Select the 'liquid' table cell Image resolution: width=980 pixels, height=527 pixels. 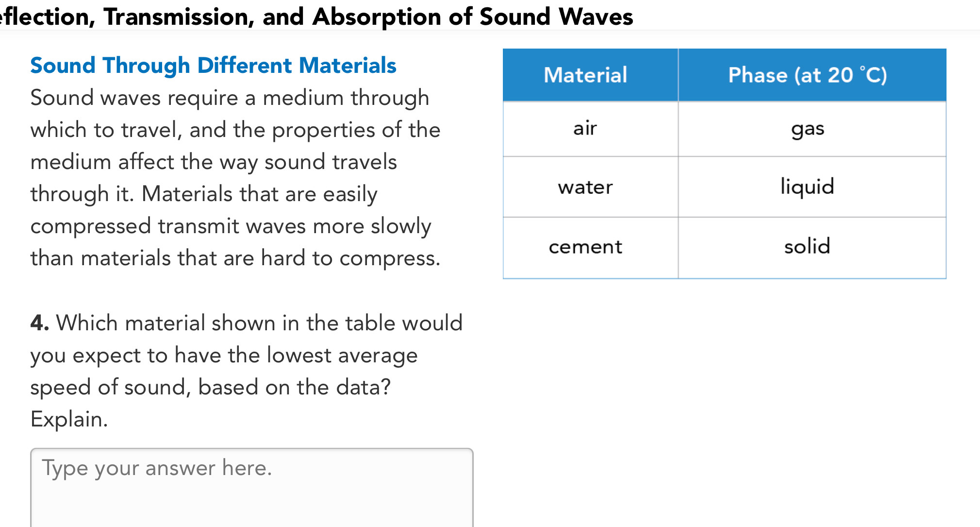807,187
